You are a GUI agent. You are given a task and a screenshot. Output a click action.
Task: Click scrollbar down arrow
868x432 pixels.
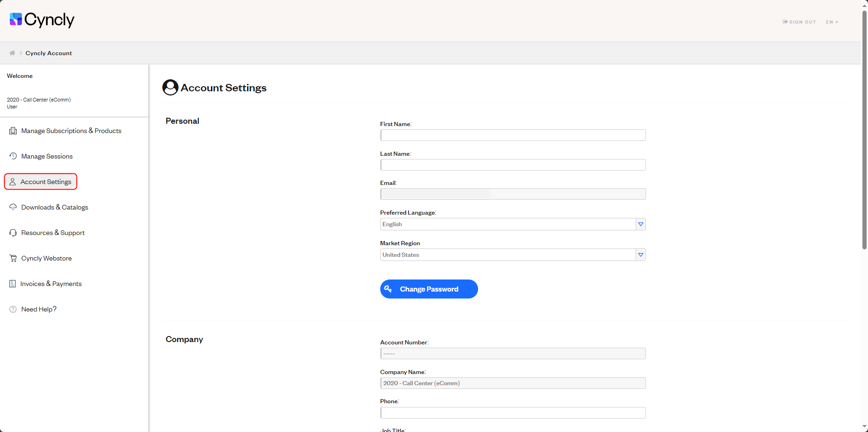click(x=864, y=427)
